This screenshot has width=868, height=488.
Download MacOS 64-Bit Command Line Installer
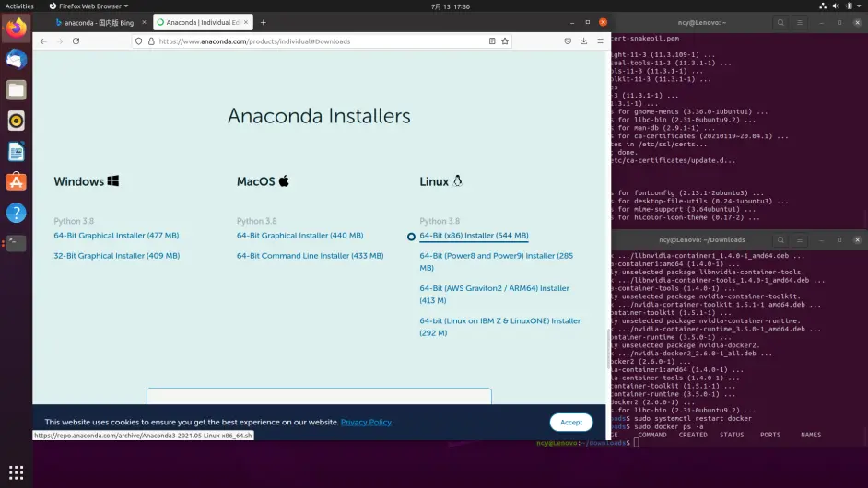(310, 256)
